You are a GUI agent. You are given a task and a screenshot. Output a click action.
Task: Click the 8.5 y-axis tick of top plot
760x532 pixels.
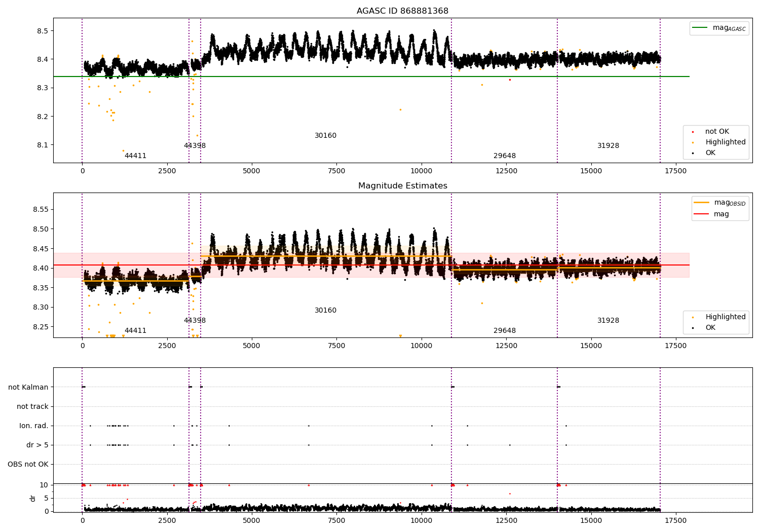point(43,31)
